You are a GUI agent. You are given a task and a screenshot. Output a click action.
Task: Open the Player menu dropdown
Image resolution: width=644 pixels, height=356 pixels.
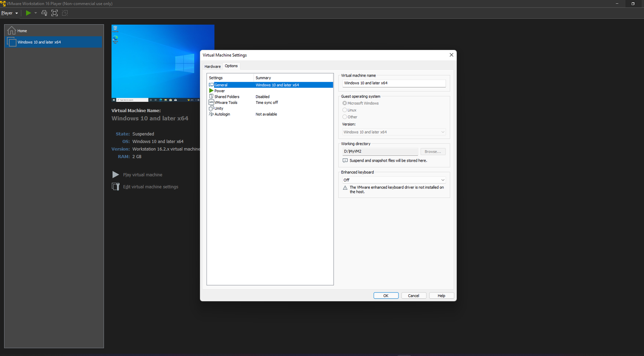pyautogui.click(x=9, y=13)
